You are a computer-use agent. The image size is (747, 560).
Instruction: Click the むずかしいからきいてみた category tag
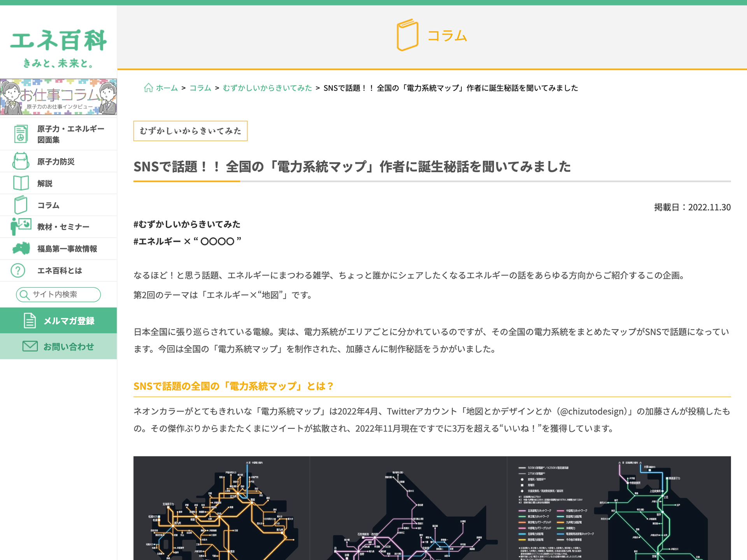pyautogui.click(x=190, y=131)
